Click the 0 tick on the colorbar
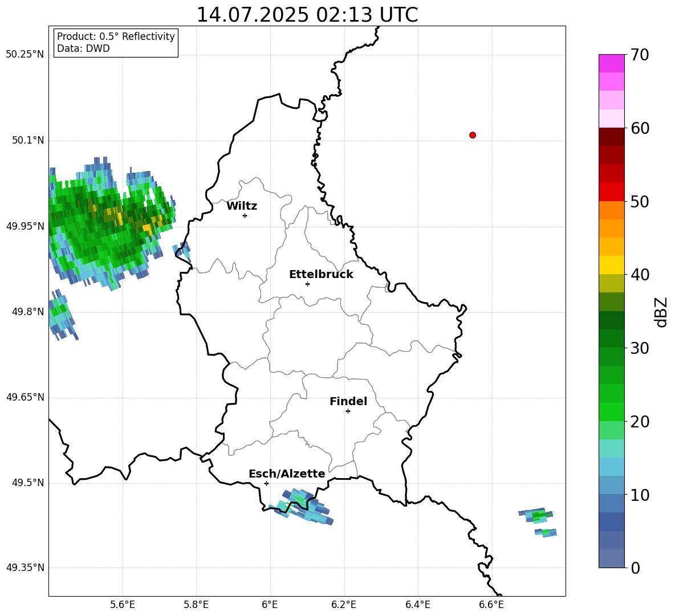Image resolution: width=675 pixels, height=616 pixels. pos(635,568)
